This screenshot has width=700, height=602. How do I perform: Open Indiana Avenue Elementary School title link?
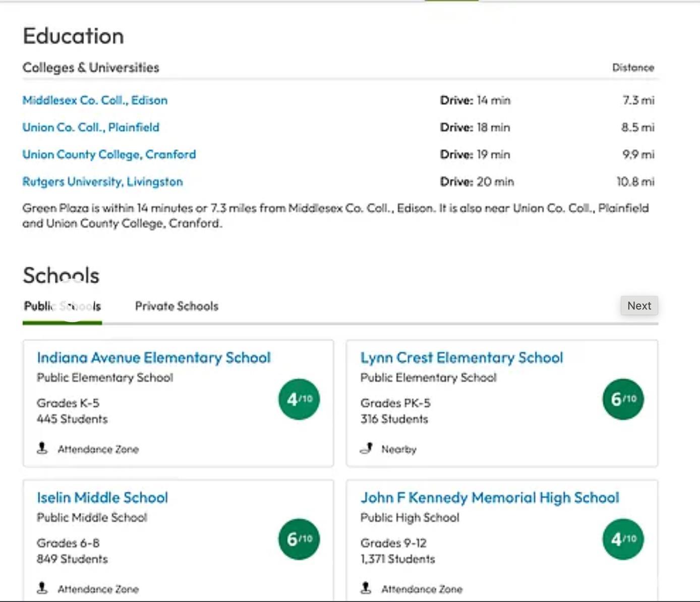[x=154, y=358]
